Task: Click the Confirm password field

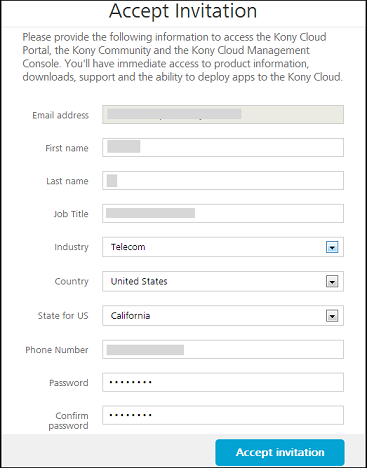Action: [x=223, y=415]
